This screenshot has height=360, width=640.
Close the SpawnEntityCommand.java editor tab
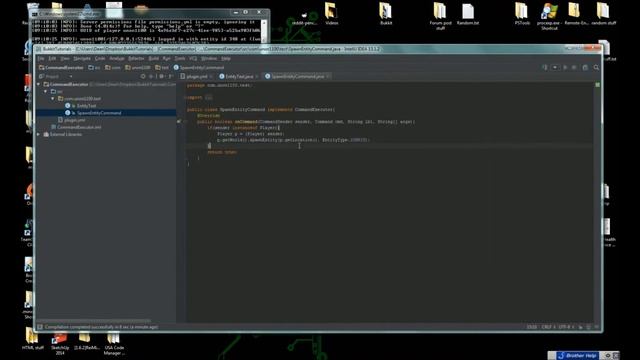coord(328,76)
